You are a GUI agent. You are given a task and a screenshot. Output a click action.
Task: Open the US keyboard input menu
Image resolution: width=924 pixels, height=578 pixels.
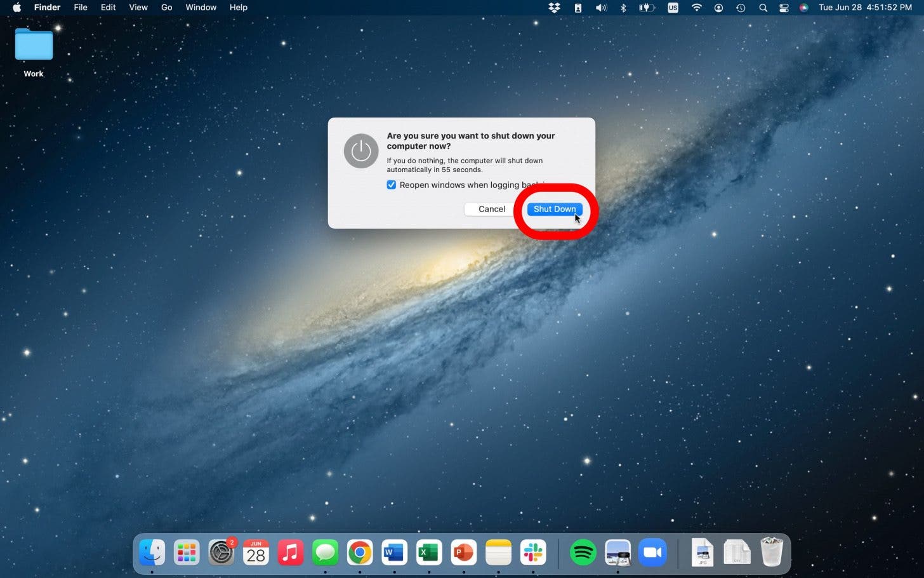pos(673,8)
